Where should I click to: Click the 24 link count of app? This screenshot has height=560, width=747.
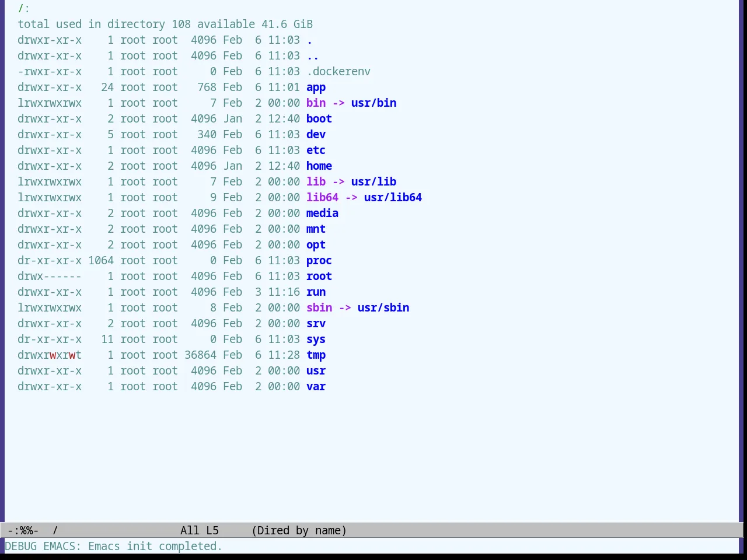pos(107,87)
